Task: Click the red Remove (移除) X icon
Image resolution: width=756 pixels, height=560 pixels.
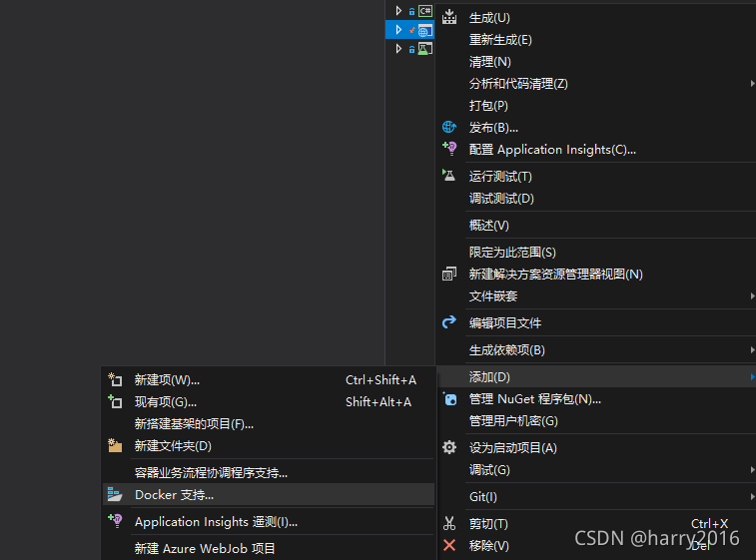Action: 449,545
